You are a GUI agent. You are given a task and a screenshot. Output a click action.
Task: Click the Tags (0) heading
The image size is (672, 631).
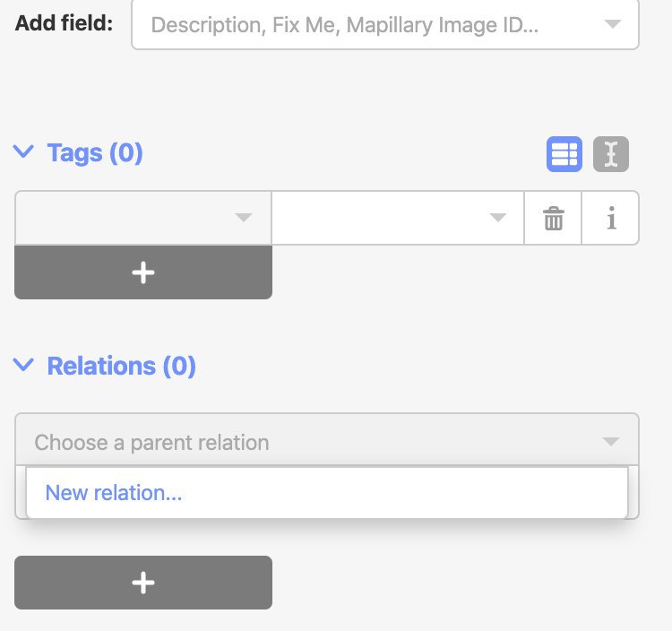[x=95, y=152]
